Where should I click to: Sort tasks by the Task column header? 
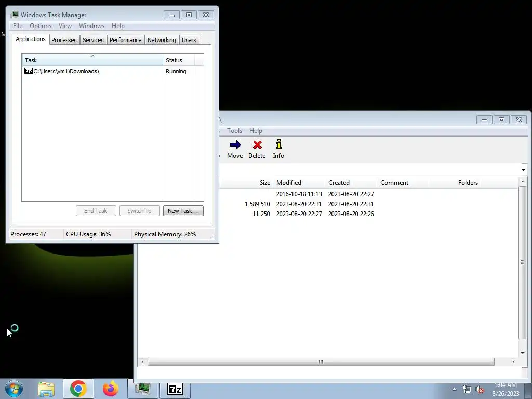point(92,60)
